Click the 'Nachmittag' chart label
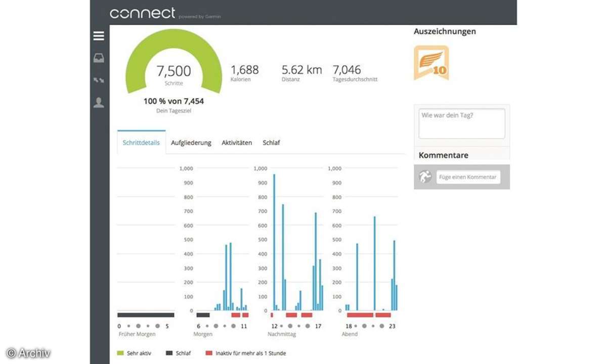Image resolution: width=607 pixels, height=364 pixels. point(282,334)
